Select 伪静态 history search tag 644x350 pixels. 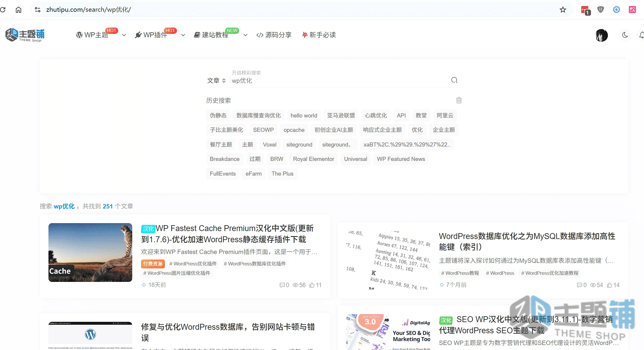218,115
